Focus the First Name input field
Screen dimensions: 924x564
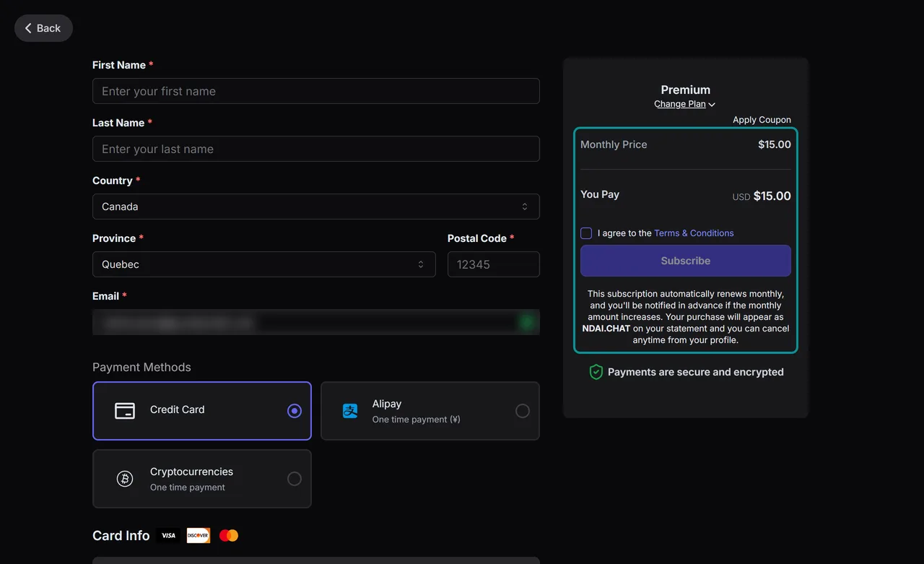click(x=316, y=91)
